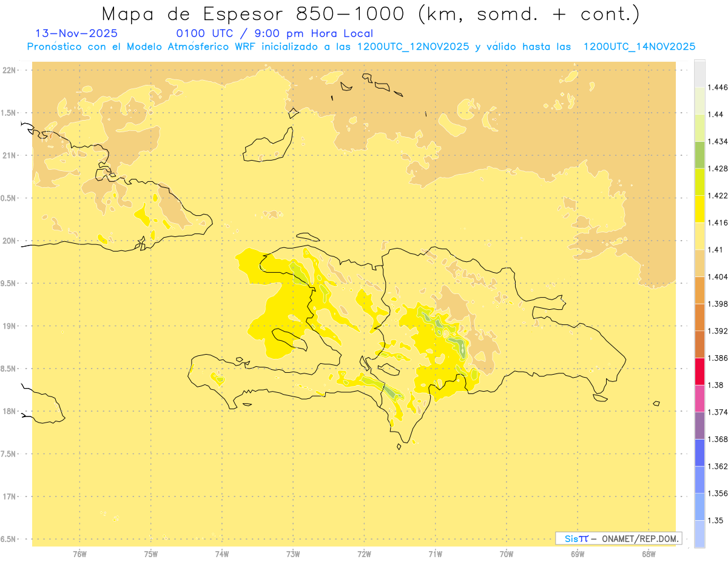Select the time label "0100 UTC / 9:00 pm Hora Local"

coord(275,33)
